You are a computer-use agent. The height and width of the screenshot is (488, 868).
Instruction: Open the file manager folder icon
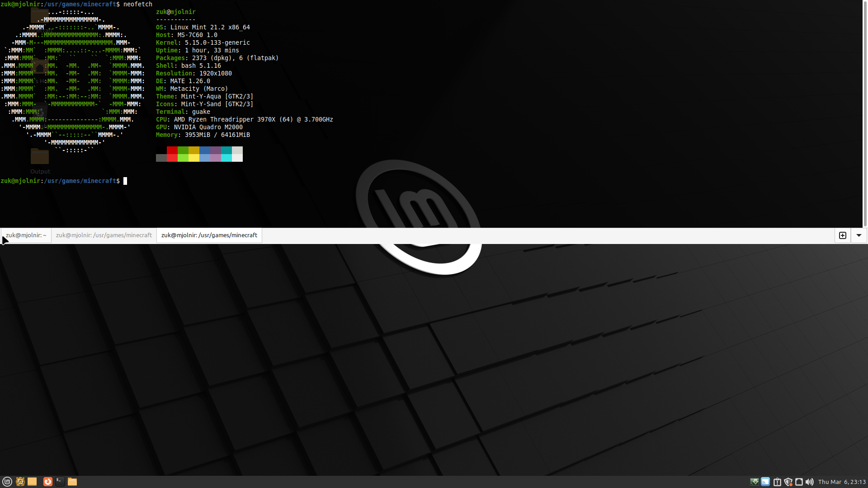coord(72,482)
